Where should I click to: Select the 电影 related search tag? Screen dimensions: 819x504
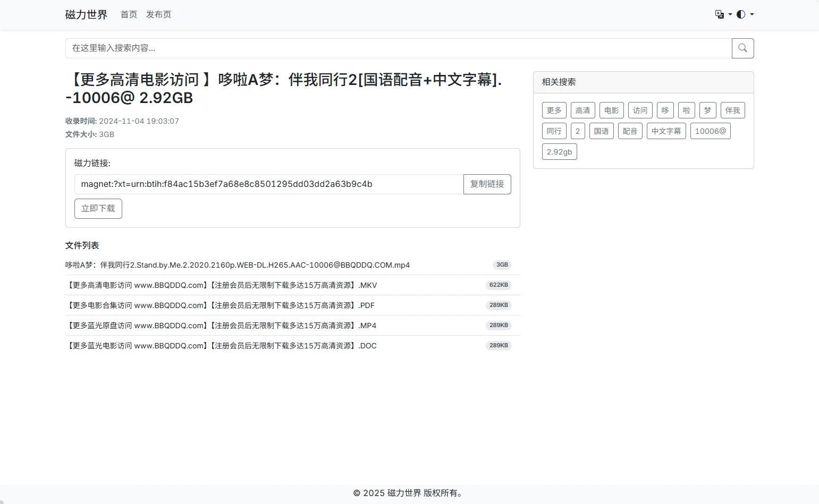coord(611,110)
